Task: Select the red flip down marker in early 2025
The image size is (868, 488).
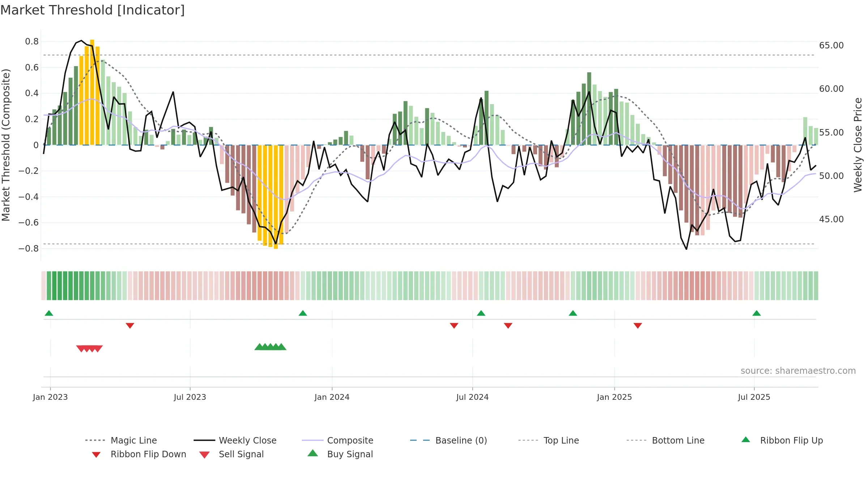Action: click(x=638, y=326)
